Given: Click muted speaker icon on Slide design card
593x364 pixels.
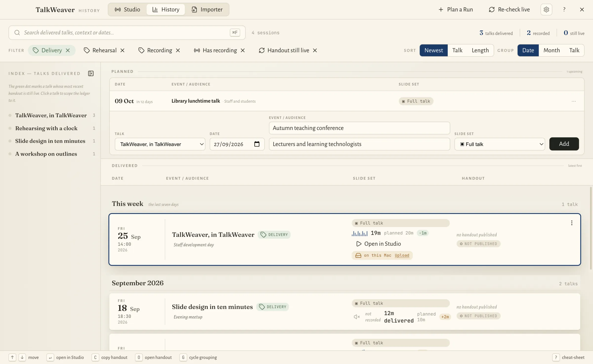Looking at the screenshot, I should pyautogui.click(x=357, y=317).
